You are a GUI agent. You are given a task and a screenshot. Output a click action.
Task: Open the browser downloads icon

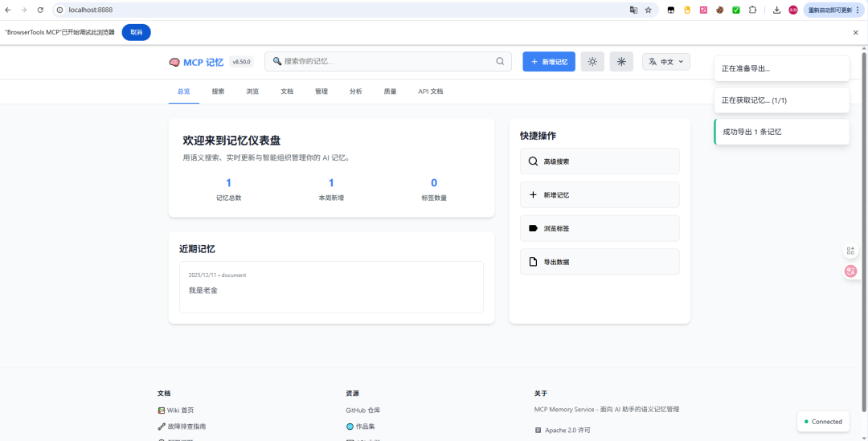point(776,10)
